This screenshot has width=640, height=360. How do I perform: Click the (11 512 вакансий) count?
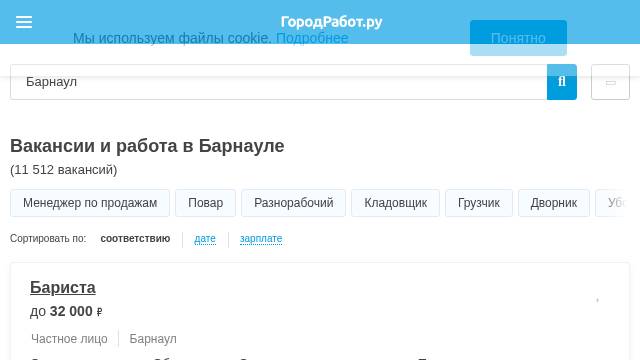click(x=64, y=170)
